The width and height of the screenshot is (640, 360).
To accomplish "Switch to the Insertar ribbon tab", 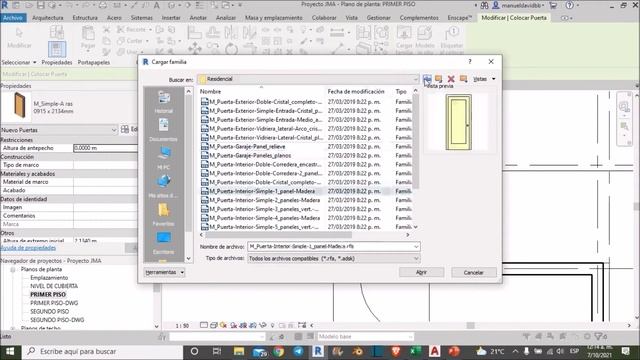I will (171, 18).
